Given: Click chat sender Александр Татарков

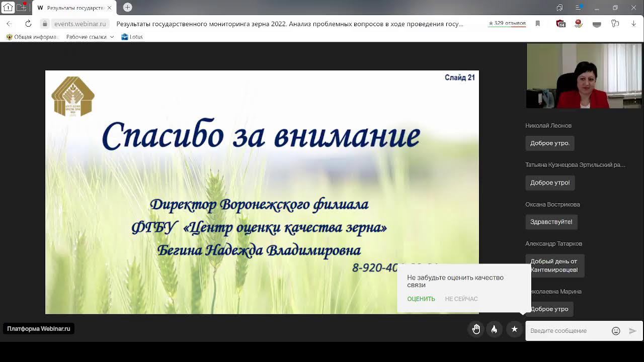Looking at the screenshot, I should pos(554,244).
